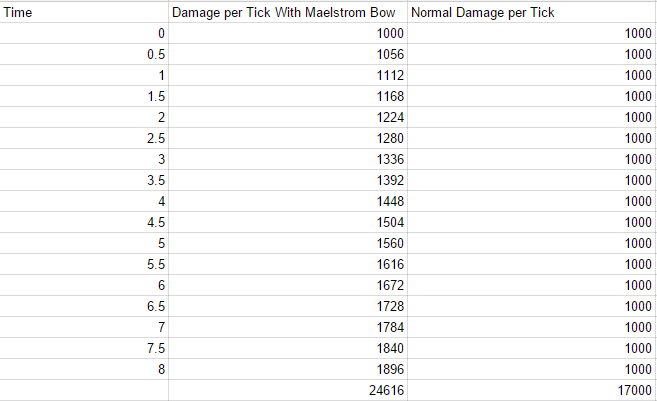Select the Time cell with value 0.5

pos(84,54)
